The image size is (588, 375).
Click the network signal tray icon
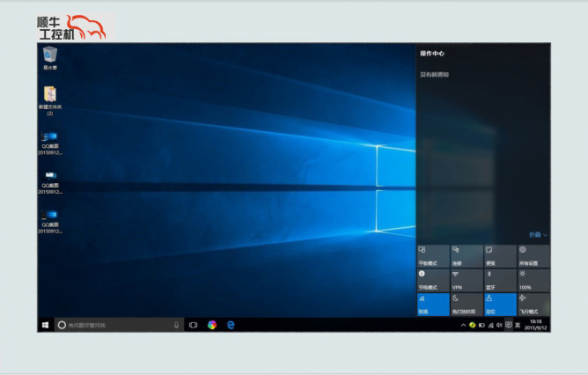click(491, 325)
